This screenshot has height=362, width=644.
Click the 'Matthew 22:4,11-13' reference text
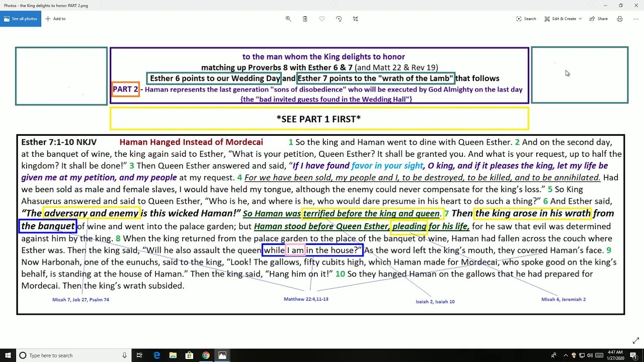[x=306, y=299]
